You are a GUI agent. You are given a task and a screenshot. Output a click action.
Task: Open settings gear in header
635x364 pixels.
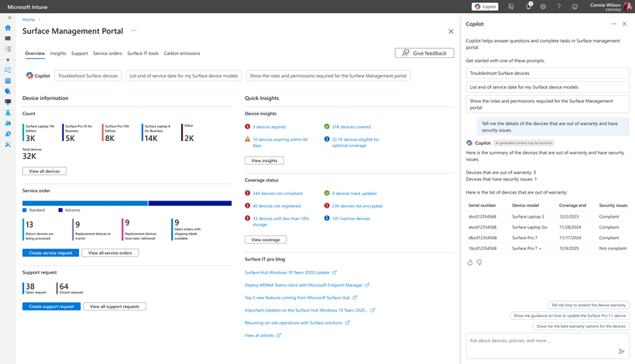click(x=543, y=6)
